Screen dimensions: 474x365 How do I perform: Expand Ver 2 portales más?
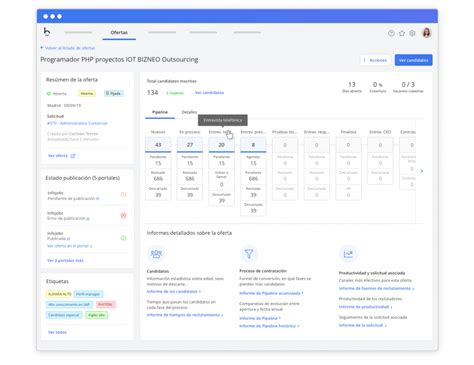(65, 260)
